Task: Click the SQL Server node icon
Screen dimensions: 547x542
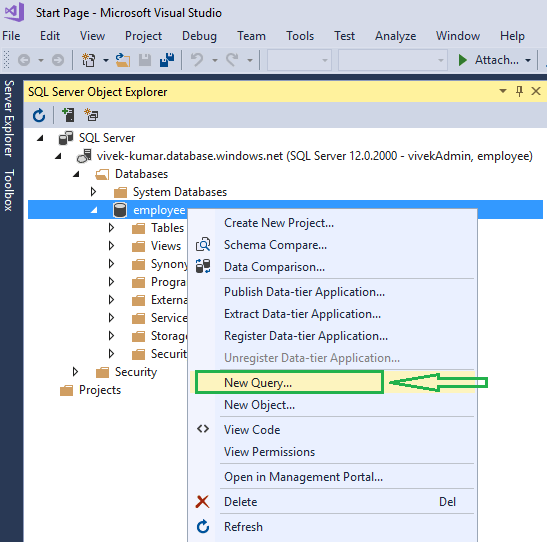Action: pyautogui.click(x=66, y=138)
